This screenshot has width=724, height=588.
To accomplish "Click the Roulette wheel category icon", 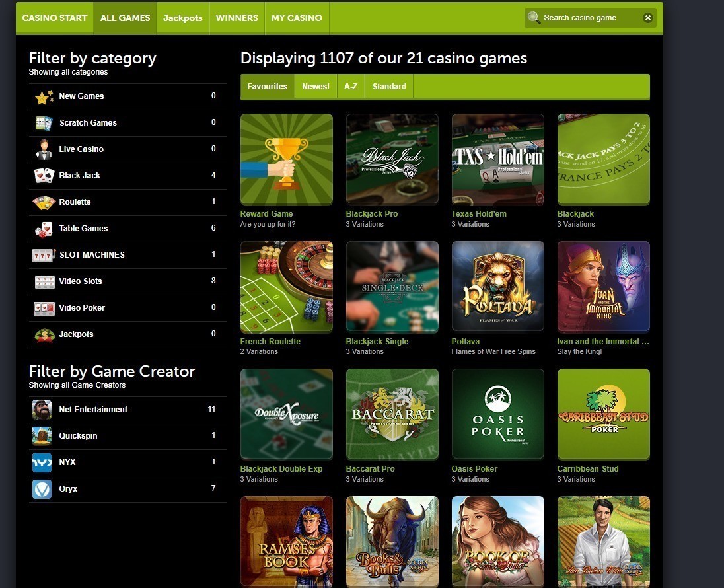I will pyautogui.click(x=42, y=202).
